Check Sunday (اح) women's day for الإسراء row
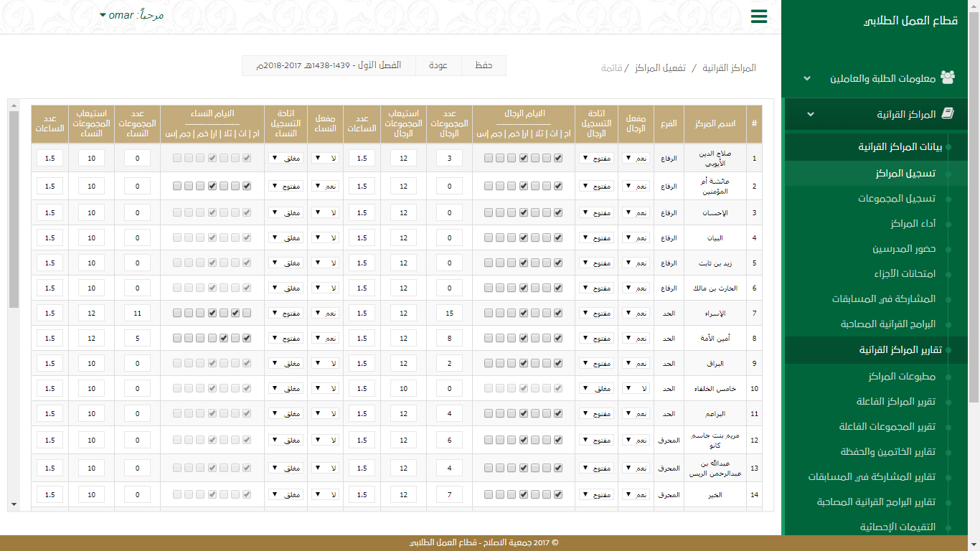 point(247,314)
